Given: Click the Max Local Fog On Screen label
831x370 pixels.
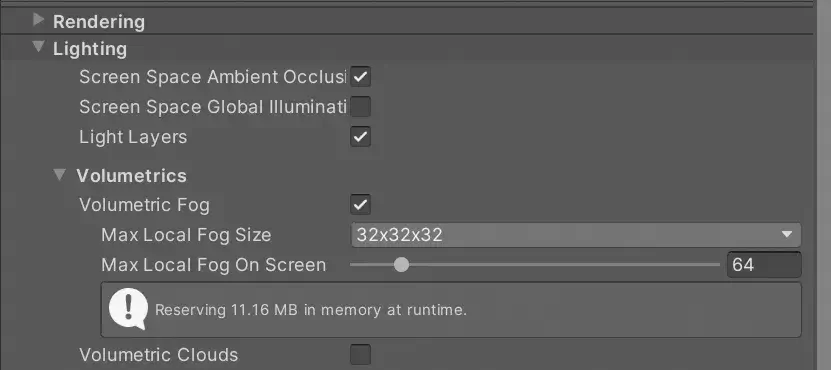Looking at the screenshot, I should [214, 265].
